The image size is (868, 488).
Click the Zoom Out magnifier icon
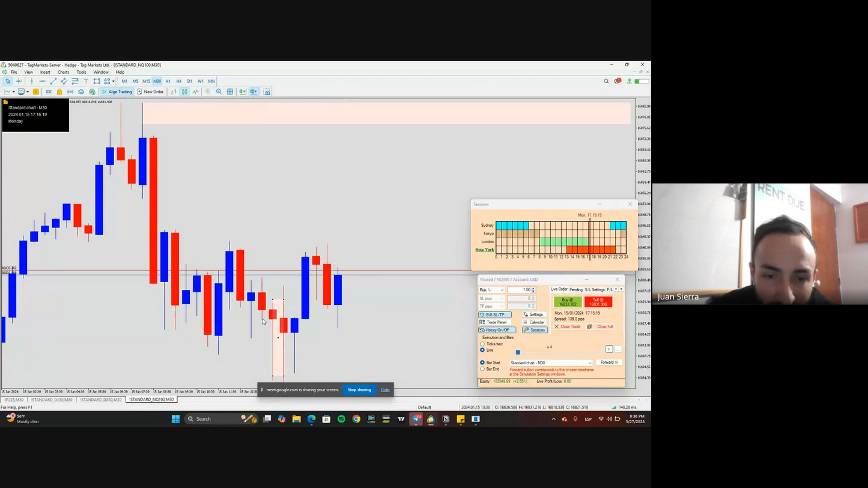[x=219, y=91]
